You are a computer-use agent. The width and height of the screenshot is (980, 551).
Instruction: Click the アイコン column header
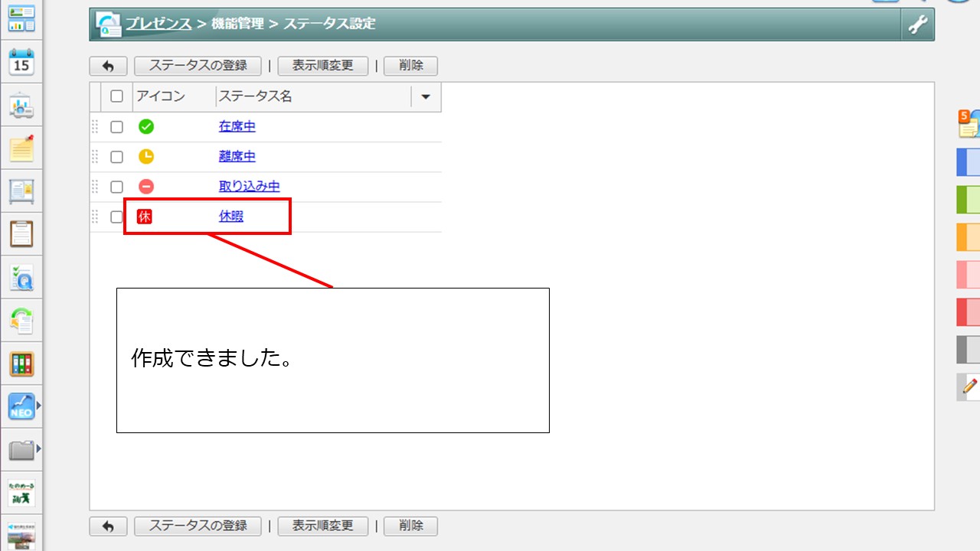161,96
